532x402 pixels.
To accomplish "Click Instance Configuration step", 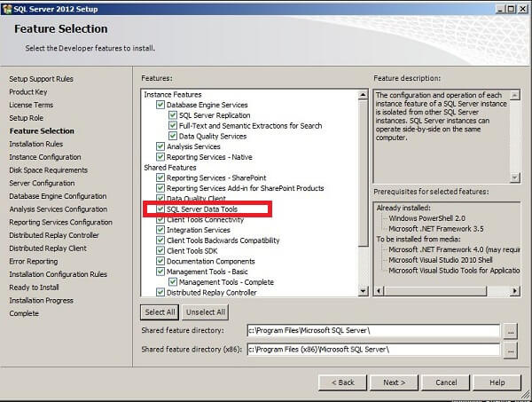I will tap(45, 157).
